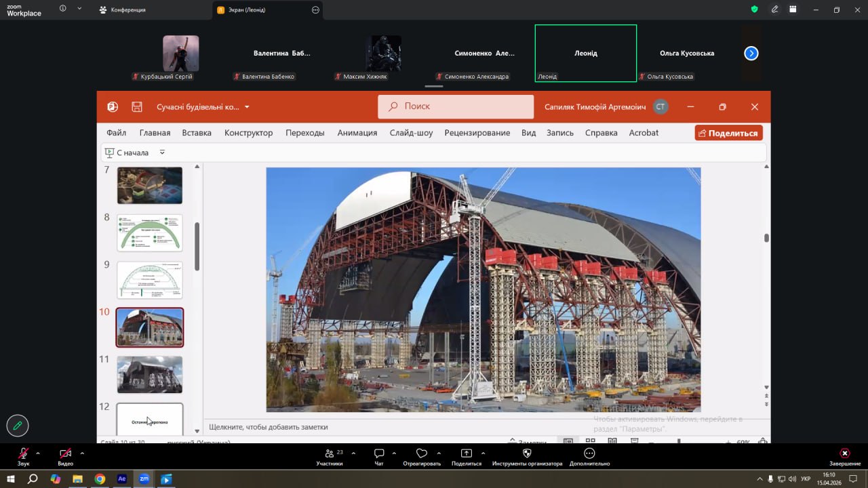Click the green annotation pencil button
Screen dimensions: 868x488
point(18,426)
